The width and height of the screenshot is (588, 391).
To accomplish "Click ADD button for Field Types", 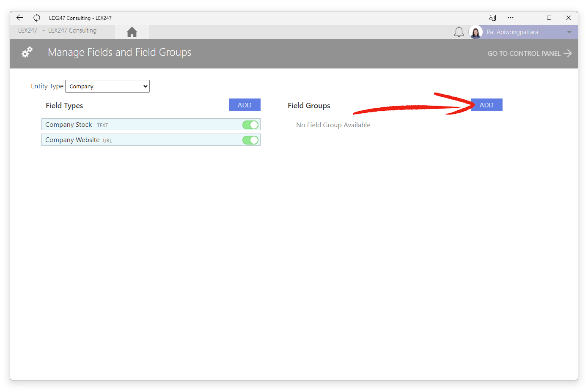I will (x=245, y=105).
